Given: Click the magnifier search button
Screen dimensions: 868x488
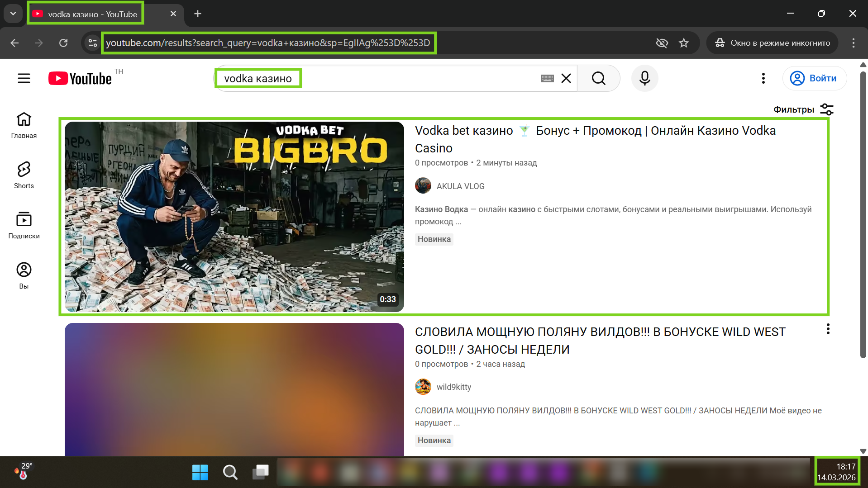Looking at the screenshot, I should click(x=598, y=78).
